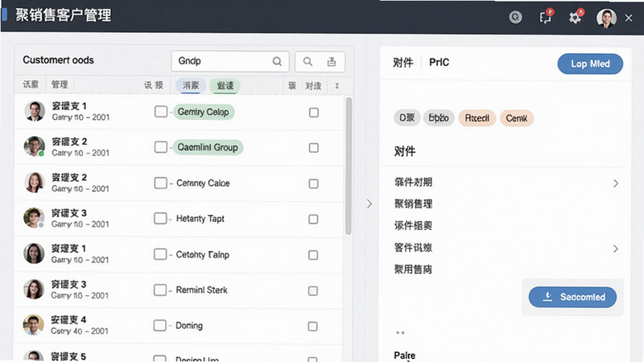Expand the 客件说짱 row chevron
644x362 pixels.
tap(616, 249)
